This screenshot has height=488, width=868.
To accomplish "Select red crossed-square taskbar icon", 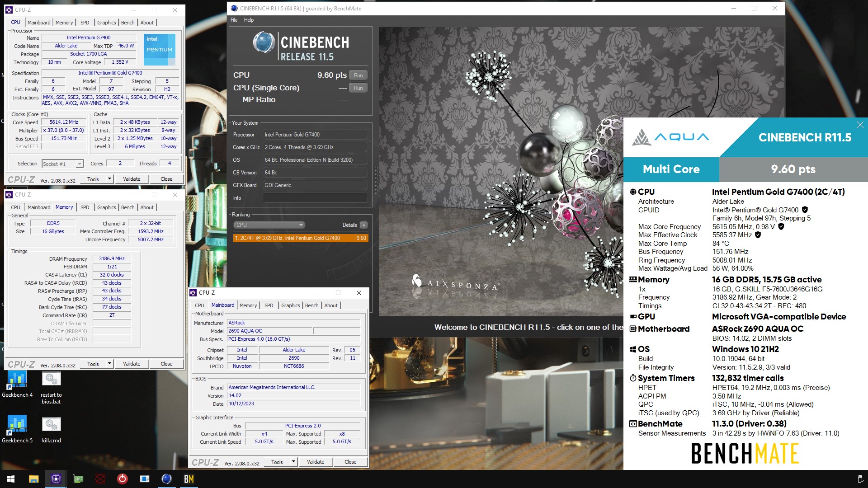I will (x=100, y=479).
